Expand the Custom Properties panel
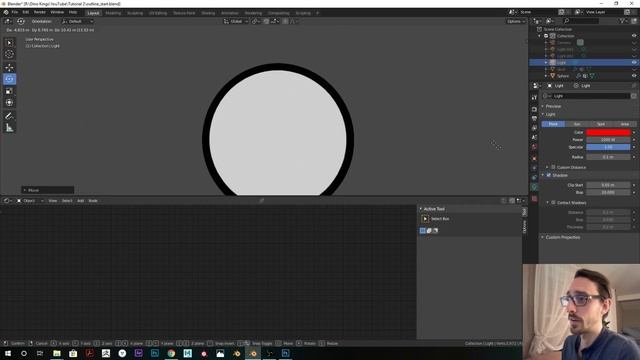 click(543, 237)
